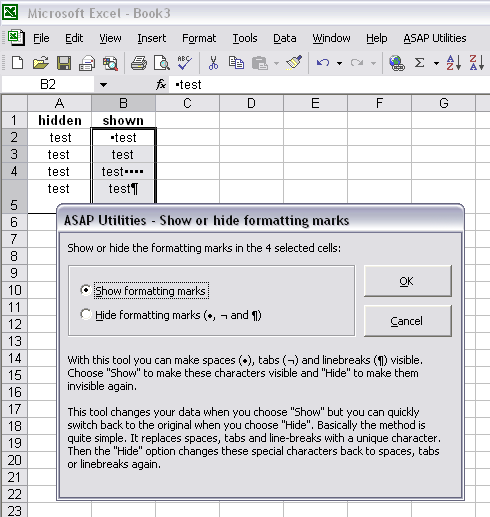
Task: Select column B header
Action: coord(123,103)
